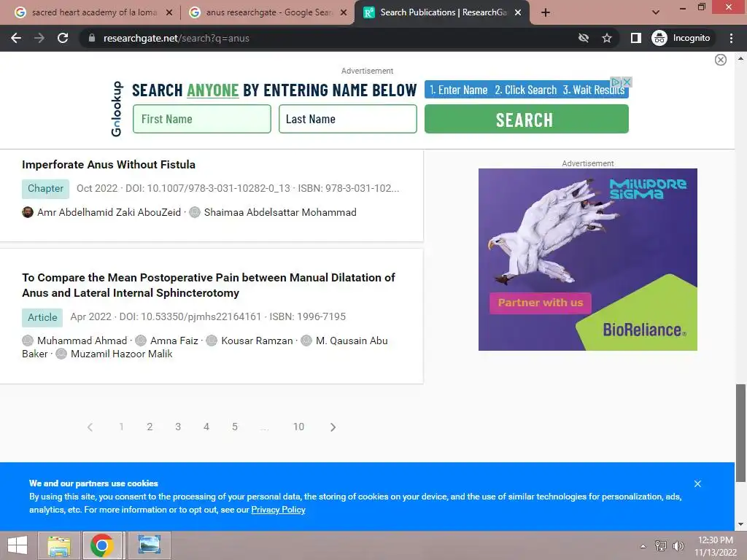View the site lock icon info
747x560 pixels.
(92, 38)
